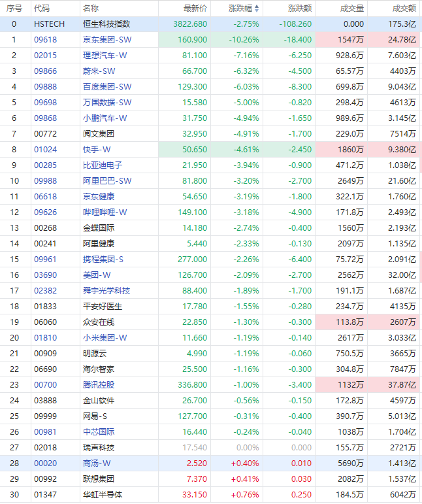
Task: Sort by the 涨跌幅 column arrow icon
Action: (x=257, y=8)
